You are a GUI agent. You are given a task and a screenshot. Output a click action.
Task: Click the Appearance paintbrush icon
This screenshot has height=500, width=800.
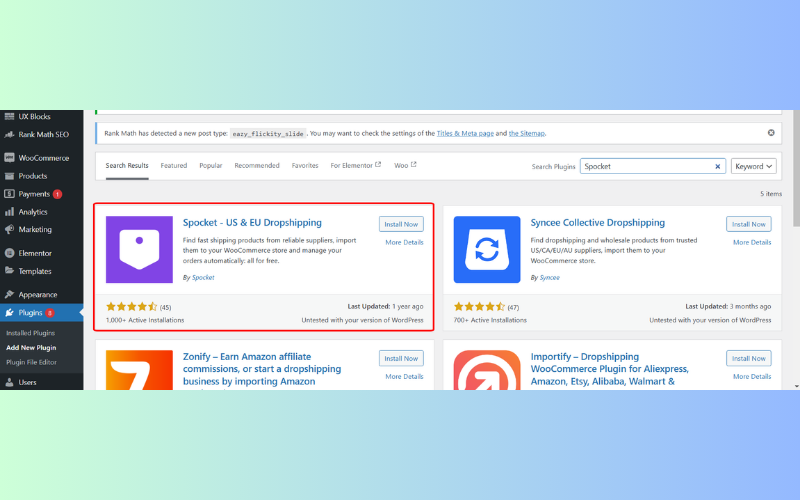(9, 294)
